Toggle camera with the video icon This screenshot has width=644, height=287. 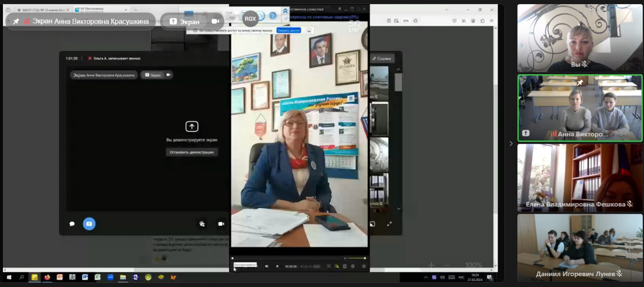[221, 224]
